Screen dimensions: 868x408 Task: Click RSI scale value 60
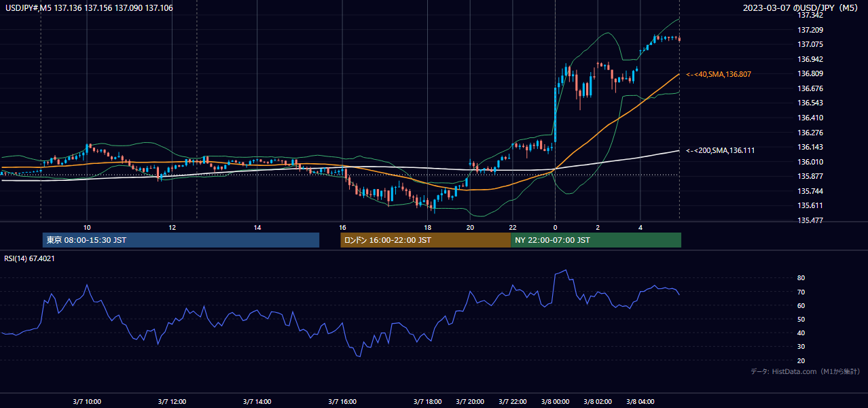click(801, 305)
